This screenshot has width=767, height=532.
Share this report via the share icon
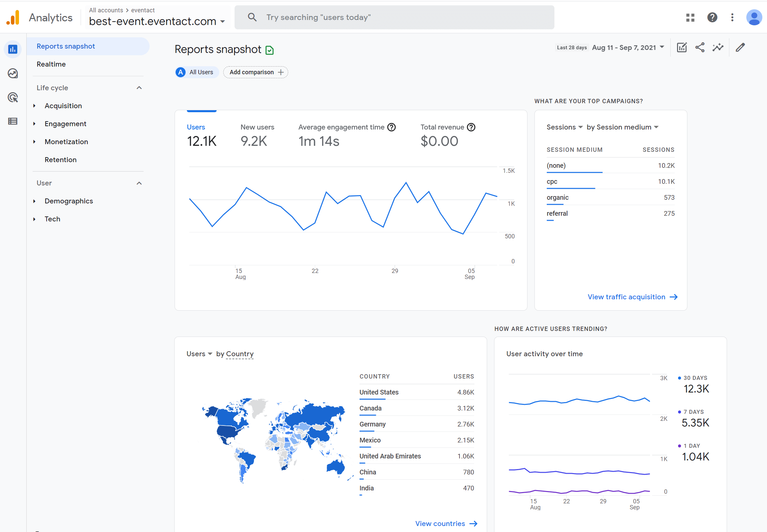700,47
